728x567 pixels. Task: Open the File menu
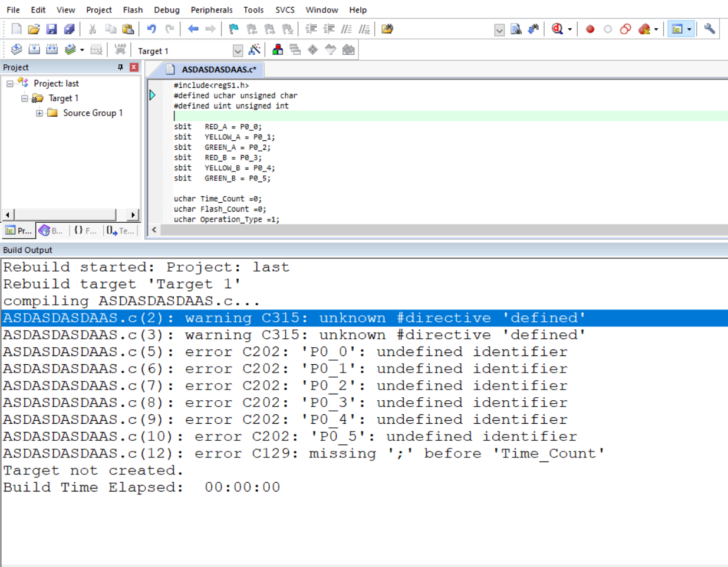point(13,10)
